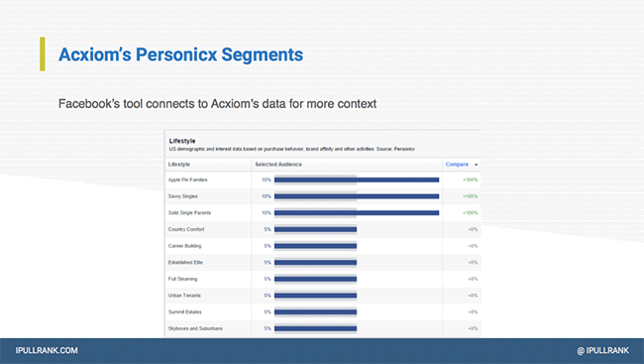Click the +0% value for Urban Tenants
The width and height of the screenshot is (644, 364).
pos(473,296)
